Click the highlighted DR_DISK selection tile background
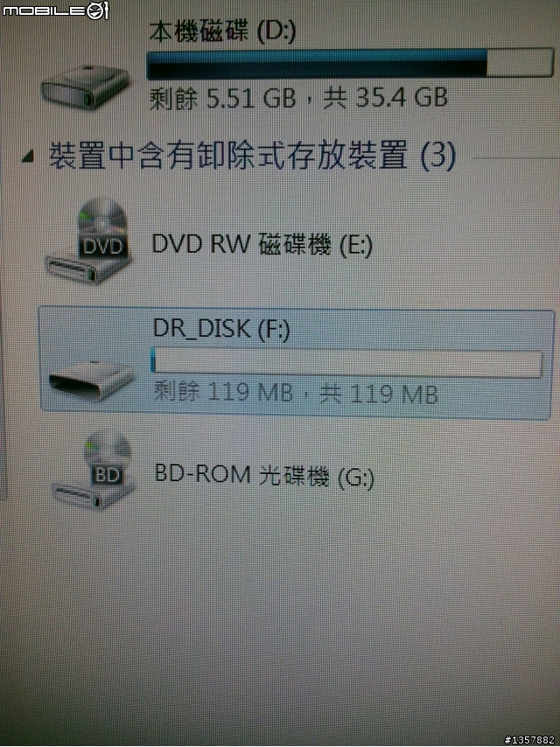Image resolution: width=560 pixels, height=747 pixels. (x=297, y=364)
